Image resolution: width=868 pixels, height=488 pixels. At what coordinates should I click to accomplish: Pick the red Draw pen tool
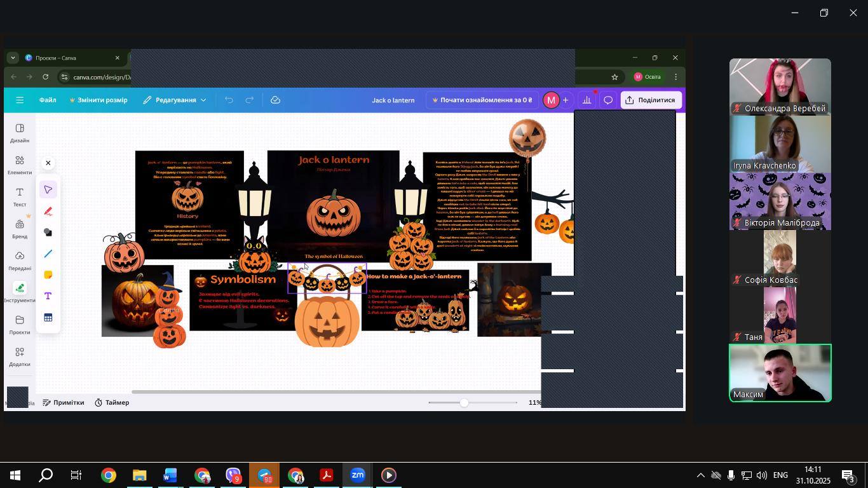tap(48, 212)
